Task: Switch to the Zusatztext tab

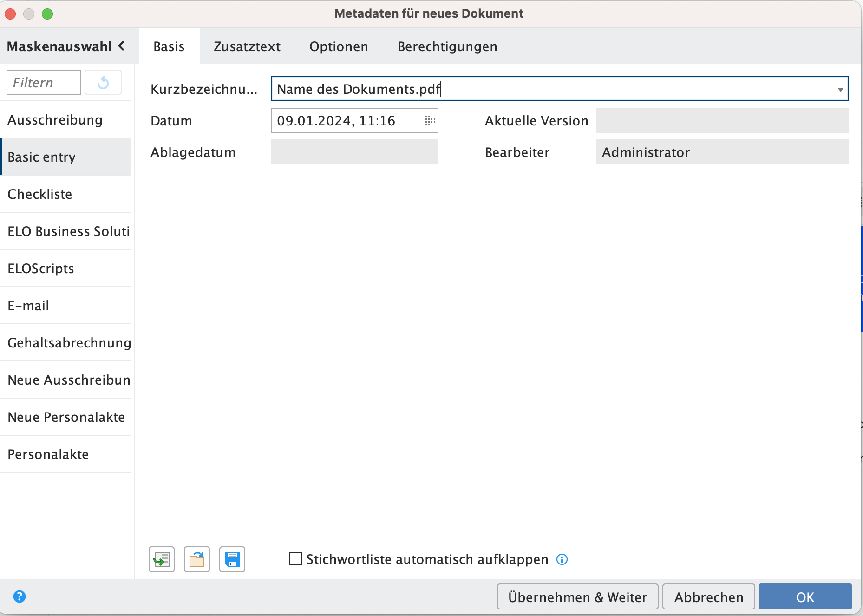Action: 247,46
